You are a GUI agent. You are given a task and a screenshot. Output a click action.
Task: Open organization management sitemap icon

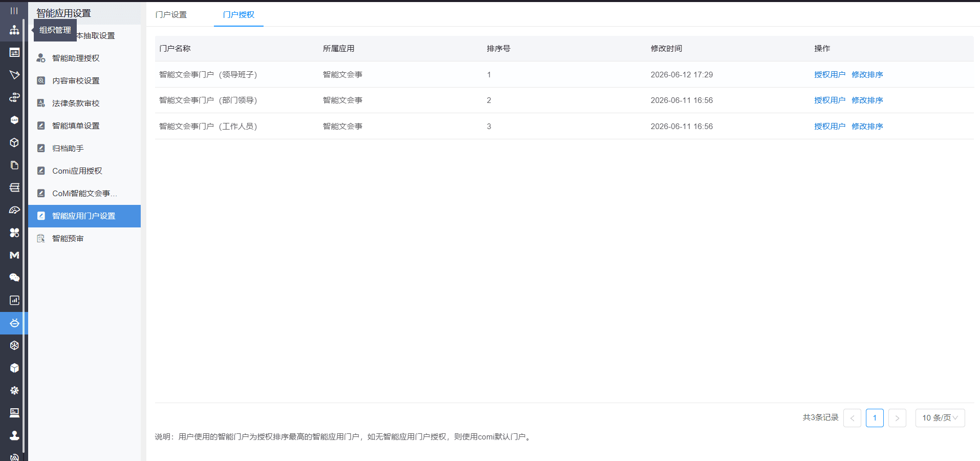pyautogui.click(x=14, y=30)
